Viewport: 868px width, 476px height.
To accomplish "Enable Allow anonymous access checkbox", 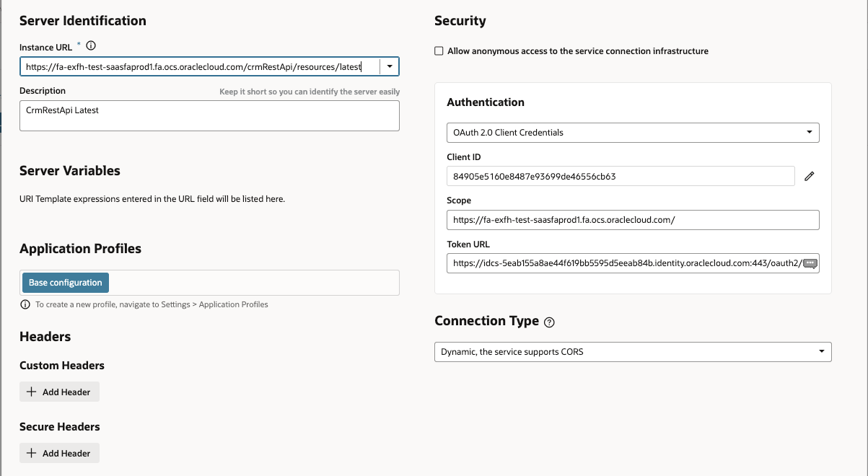I will (x=439, y=51).
